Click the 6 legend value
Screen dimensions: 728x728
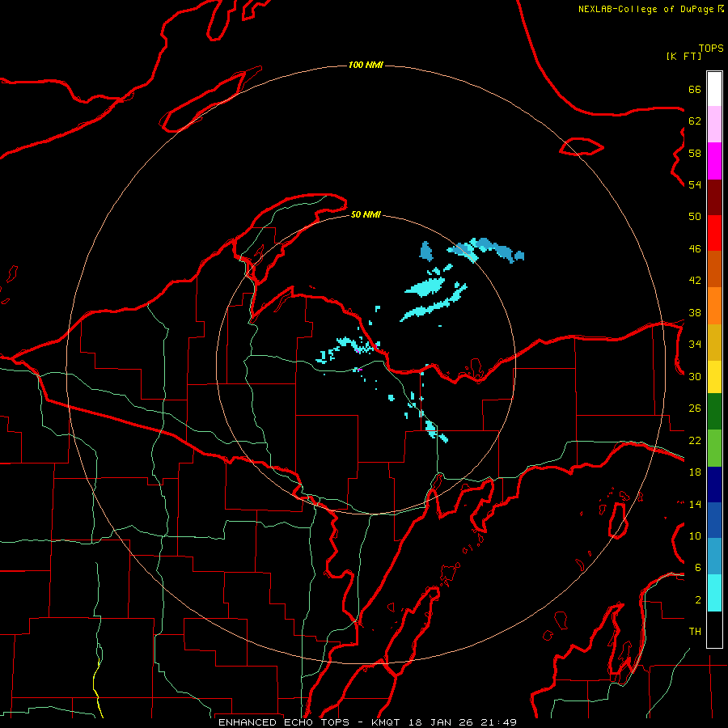click(x=698, y=568)
